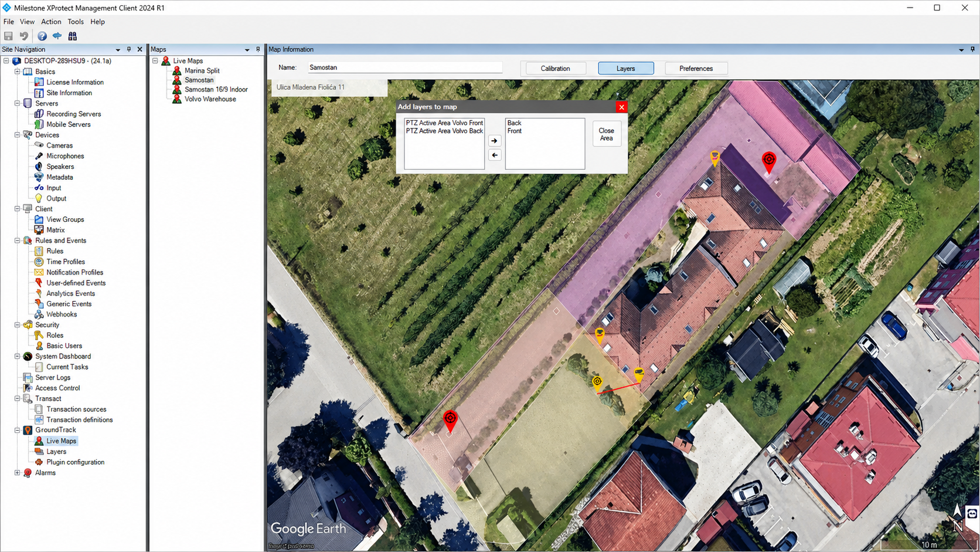This screenshot has height=552, width=980.
Task: Select PTZ Active Area Volvo Front layer
Action: click(x=444, y=123)
